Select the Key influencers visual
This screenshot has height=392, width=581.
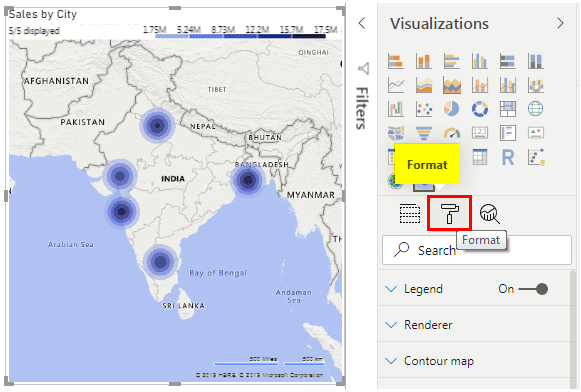[535, 157]
